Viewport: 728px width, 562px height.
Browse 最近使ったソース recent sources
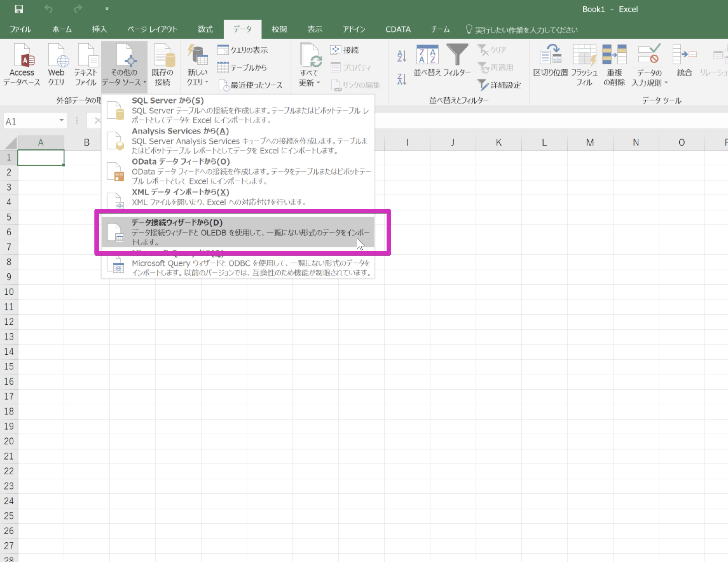[x=255, y=85]
